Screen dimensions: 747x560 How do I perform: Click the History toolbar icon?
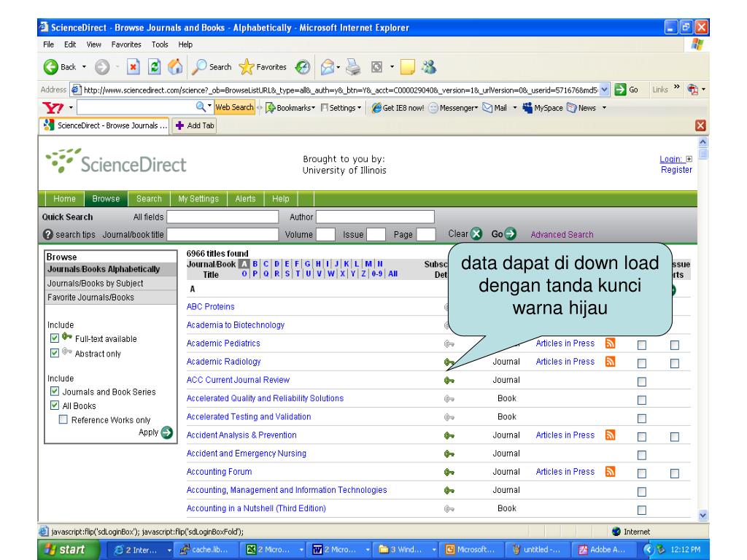[303, 67]
